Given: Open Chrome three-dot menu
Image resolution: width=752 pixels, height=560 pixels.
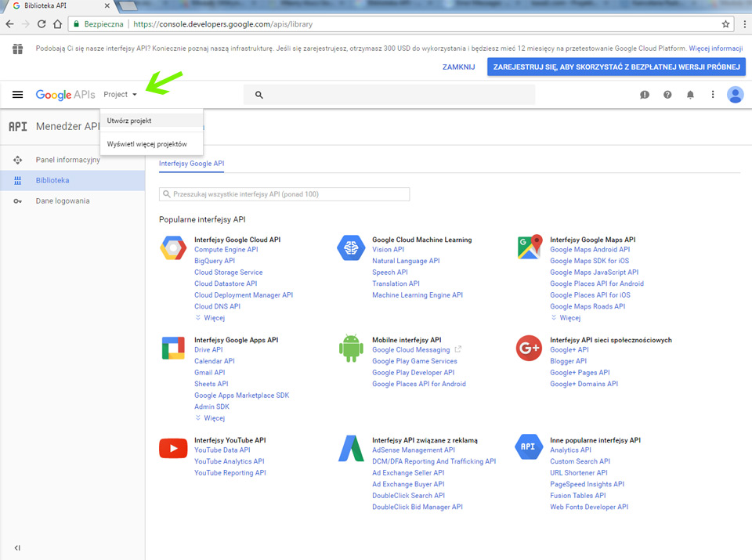Looking at the screenshot, I should coord(744,24).
